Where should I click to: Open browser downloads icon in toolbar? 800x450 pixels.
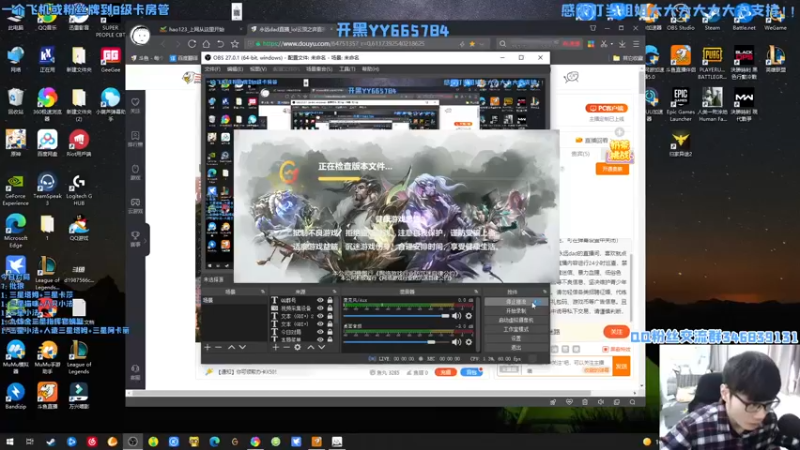click(622, 44)
